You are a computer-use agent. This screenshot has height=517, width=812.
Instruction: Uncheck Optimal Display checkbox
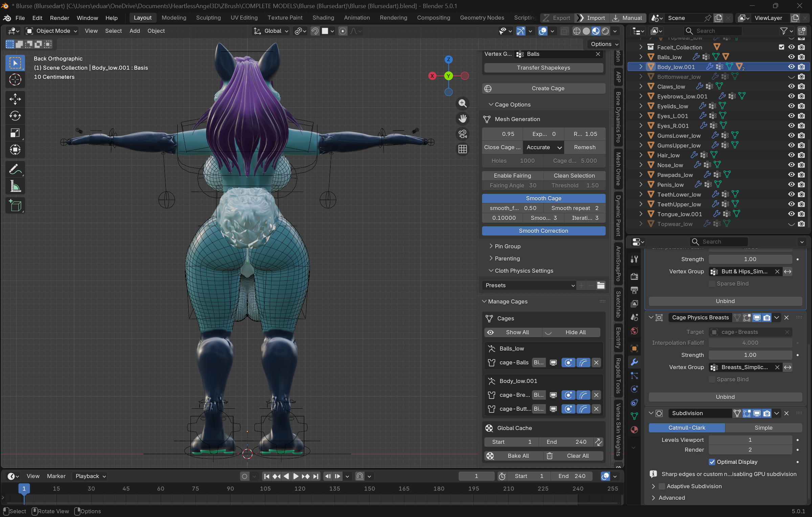[712, 462]
